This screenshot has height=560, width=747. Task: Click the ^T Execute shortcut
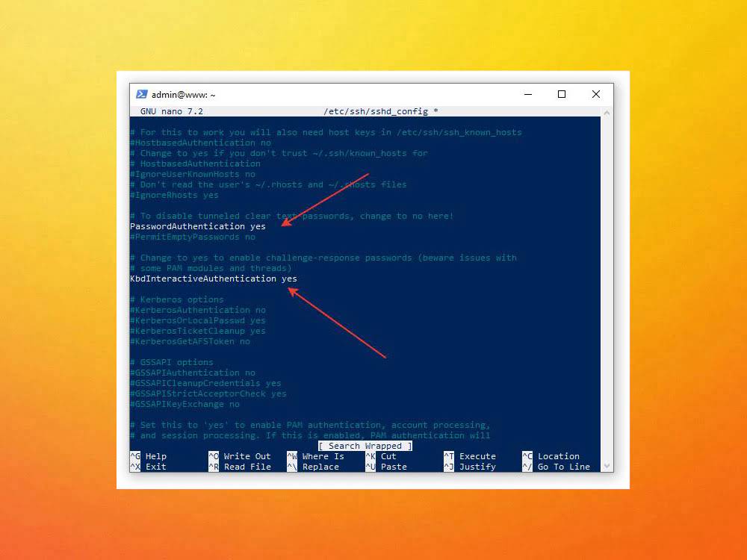click(x=470, y=456)
